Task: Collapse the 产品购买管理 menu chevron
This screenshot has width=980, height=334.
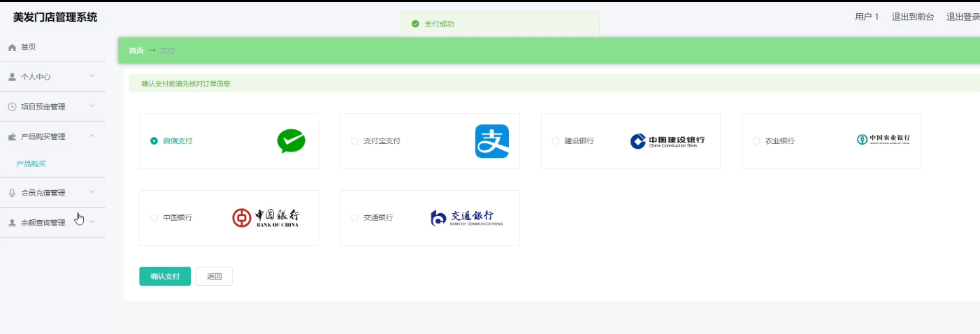Action: tap(92, 136)
